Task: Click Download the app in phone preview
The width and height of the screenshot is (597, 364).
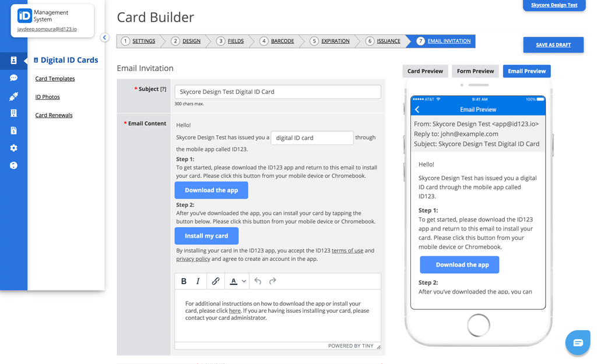Action: [459, 265]
